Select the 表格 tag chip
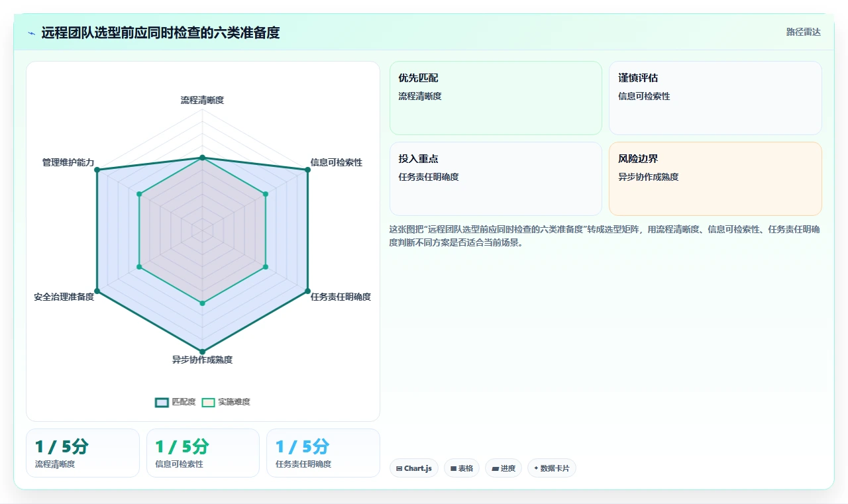 point(462,468)
